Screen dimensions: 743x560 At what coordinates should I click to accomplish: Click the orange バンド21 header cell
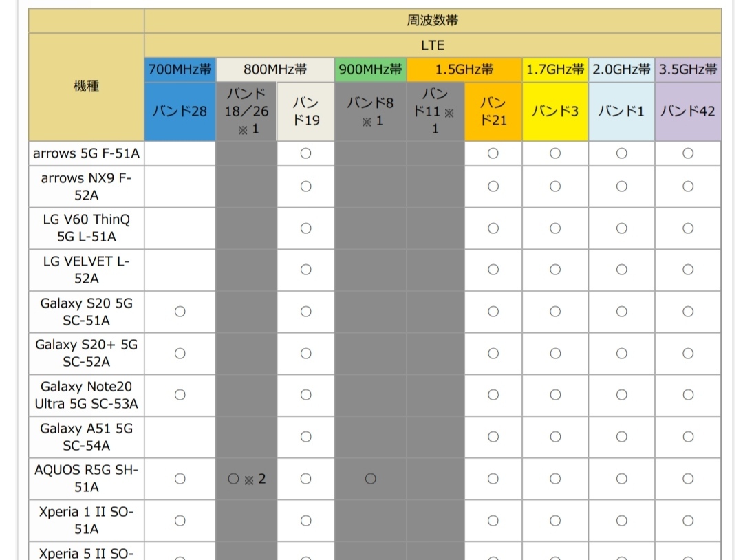pyautogui.click(x=493, y=111)
